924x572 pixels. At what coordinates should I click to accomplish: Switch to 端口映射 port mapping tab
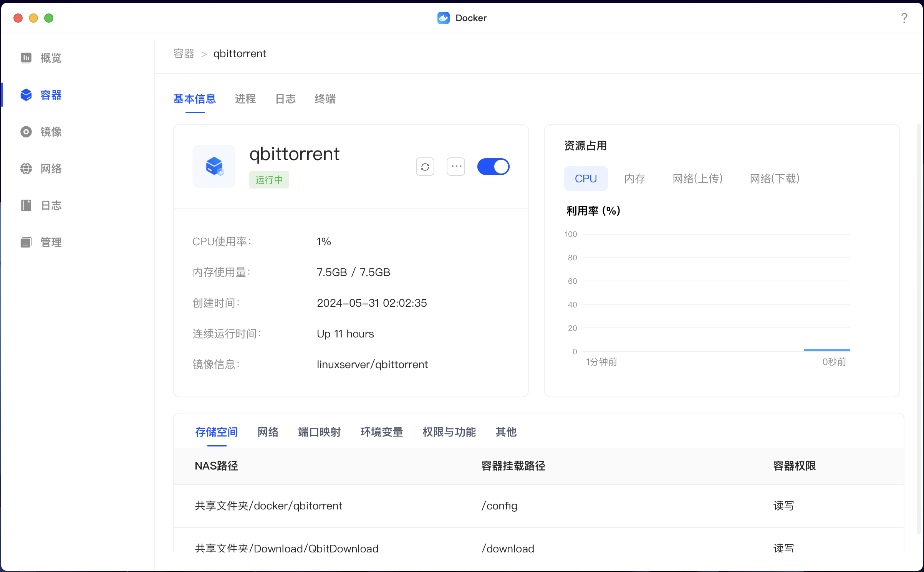click(x=319, y=432)
